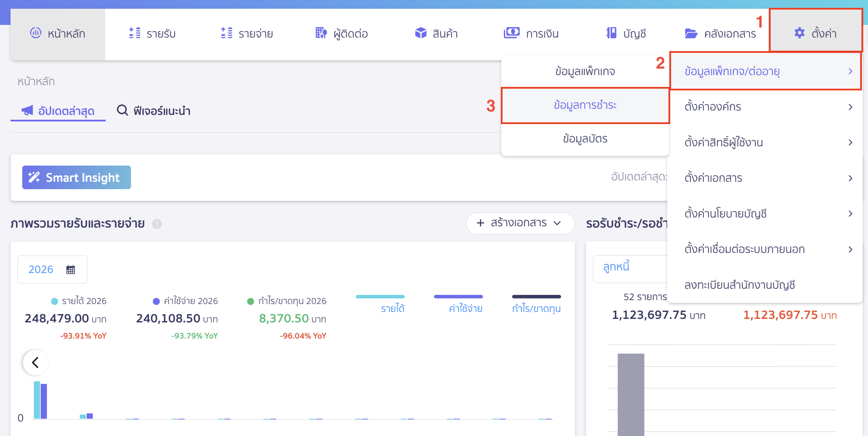Click the box icon for สินค้า
The image size is (868, 436).
420,33
